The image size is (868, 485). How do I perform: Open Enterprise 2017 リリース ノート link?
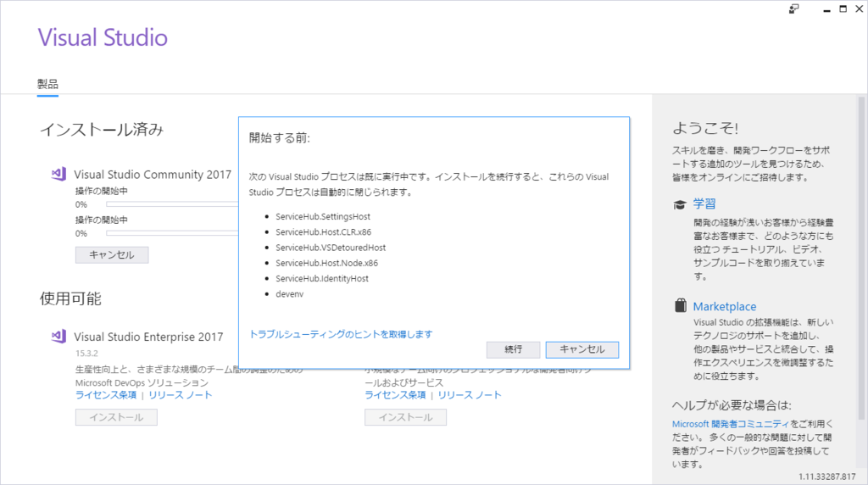tap(180, 395)
